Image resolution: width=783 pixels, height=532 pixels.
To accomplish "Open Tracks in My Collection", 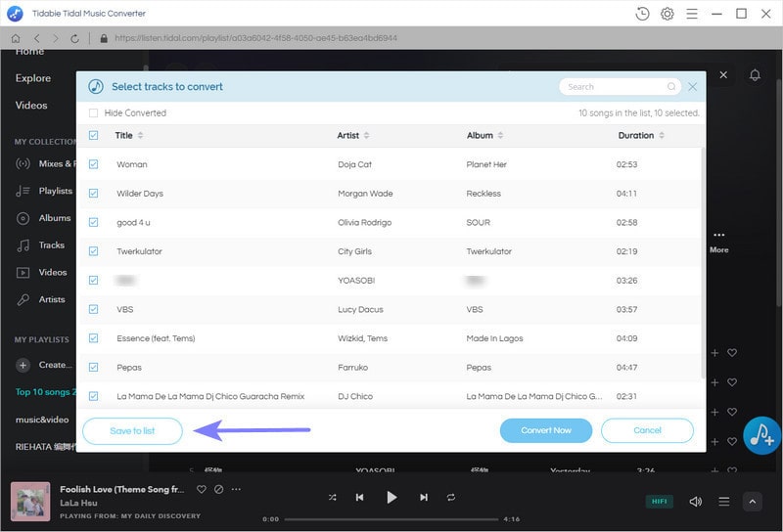I will pyautogui.click(x=40, y=245).
